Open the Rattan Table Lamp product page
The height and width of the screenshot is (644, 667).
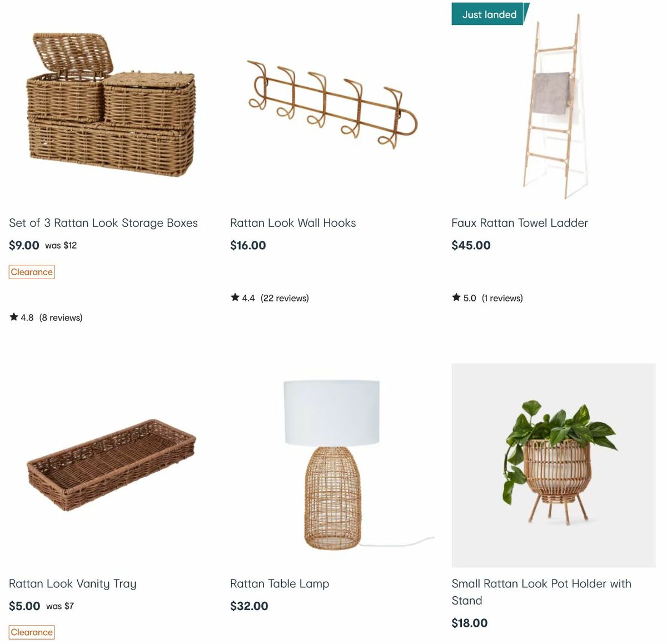tap(280, 583)
